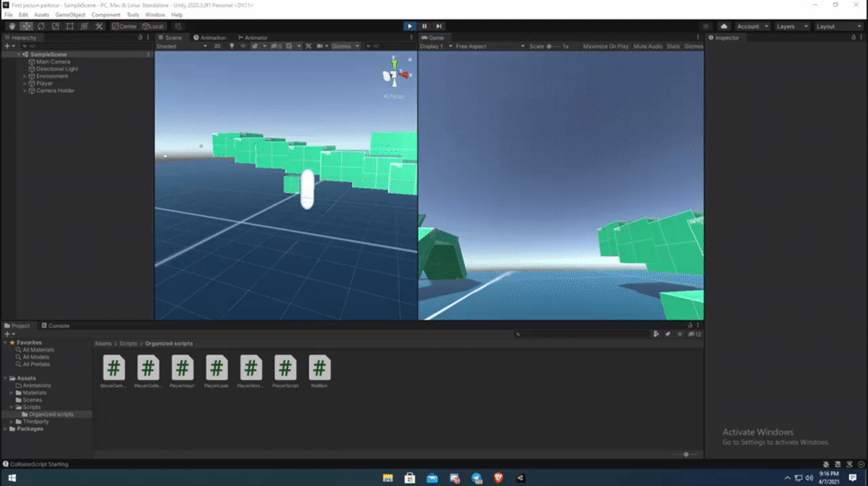Open the Free Aspect dropdown
Image resolution: width=868 pixels, height=486 pixels.
pos(490,47)
